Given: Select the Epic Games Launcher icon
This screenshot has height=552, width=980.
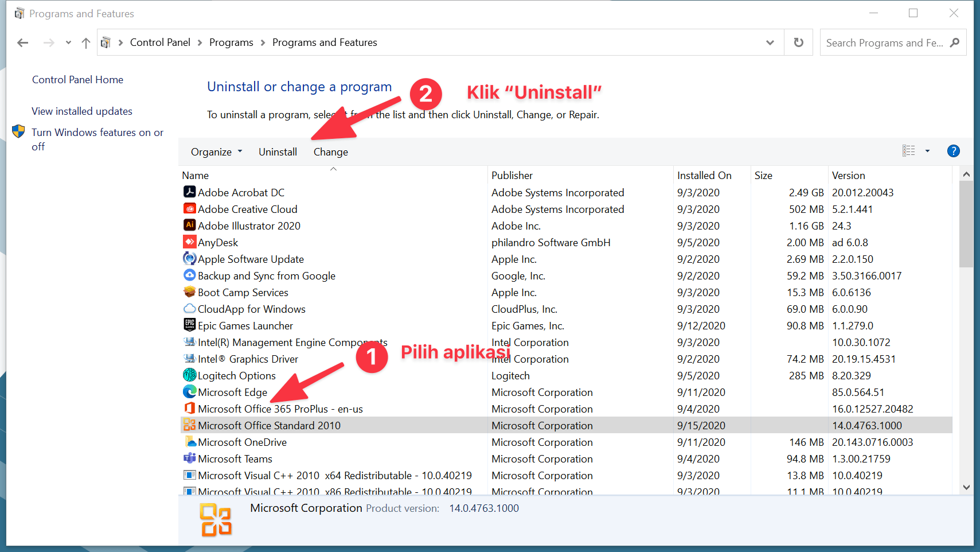Looking at the screenshot, I should [189, 325].
